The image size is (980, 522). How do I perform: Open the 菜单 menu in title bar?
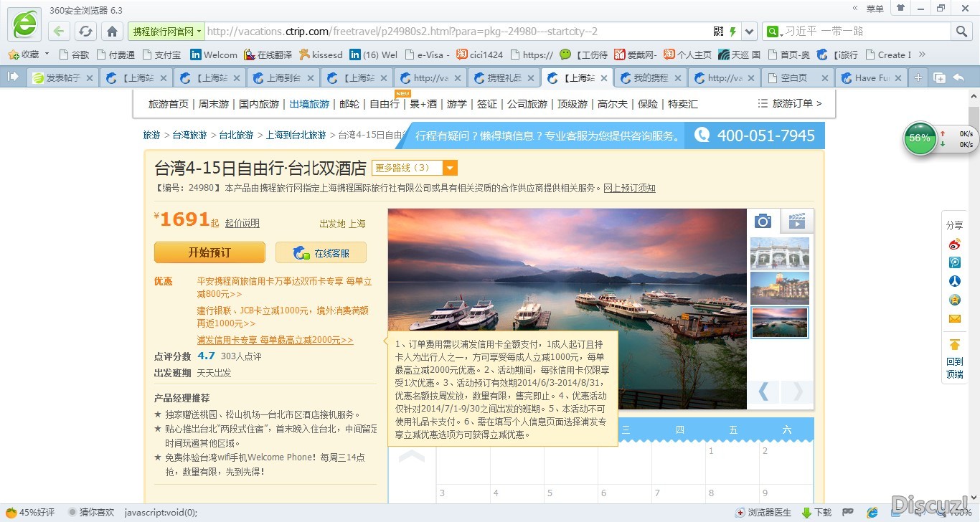click(x=875, y=9)
